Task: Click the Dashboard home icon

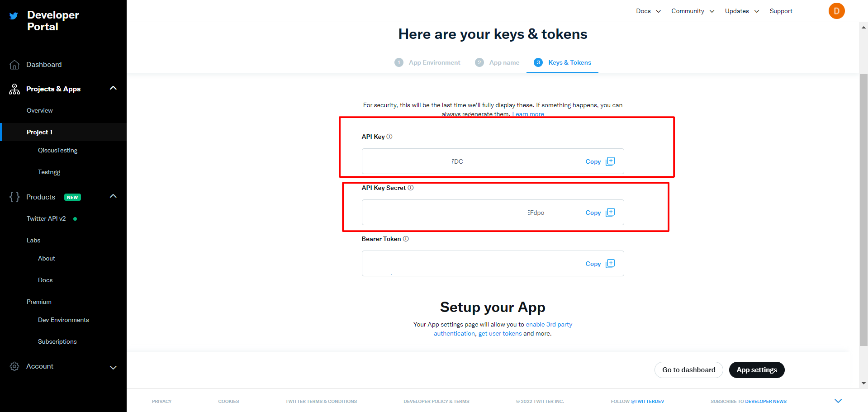Action: point(14,65)
